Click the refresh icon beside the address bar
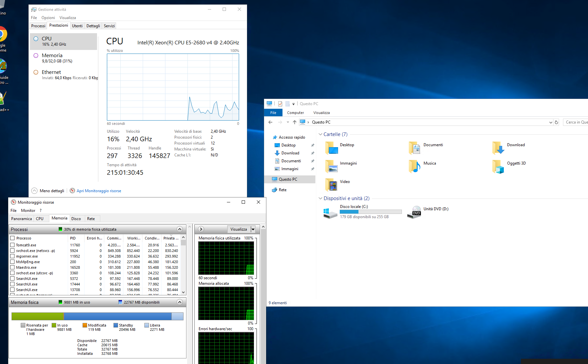588x364 pixels. pos(556,122)
